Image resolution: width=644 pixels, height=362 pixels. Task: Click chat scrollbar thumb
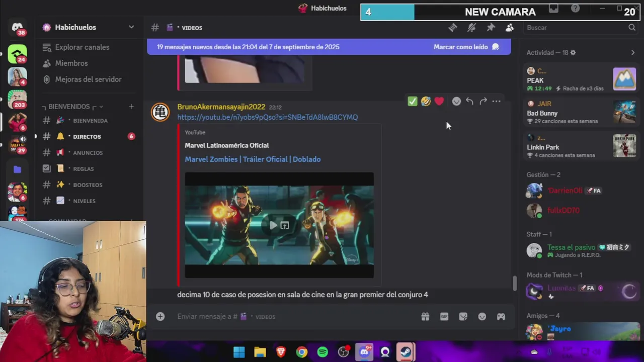click(514, 284)
